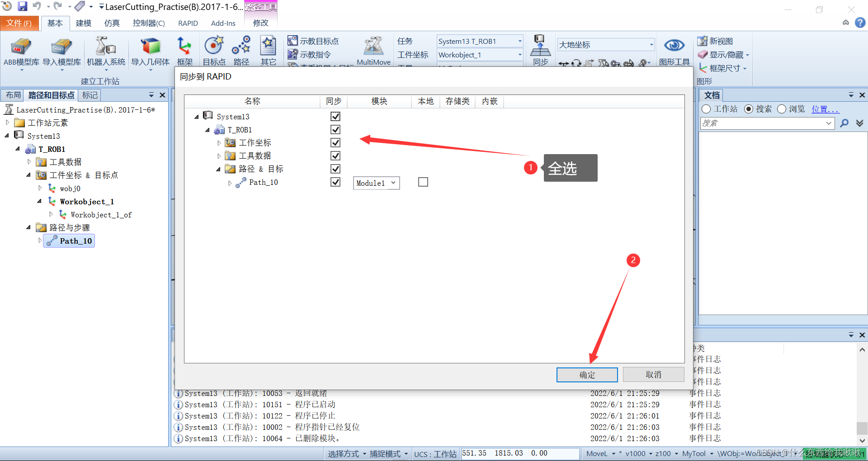Screen dimensions: 868x461
Task: Open the MultiMove tool
Action: [x=373, y=52]
